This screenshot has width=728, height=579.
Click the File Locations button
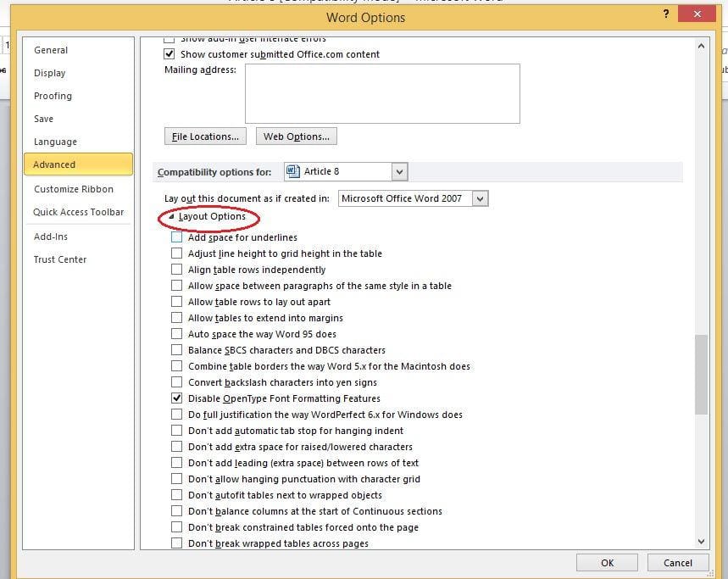(x=204, y=136)
